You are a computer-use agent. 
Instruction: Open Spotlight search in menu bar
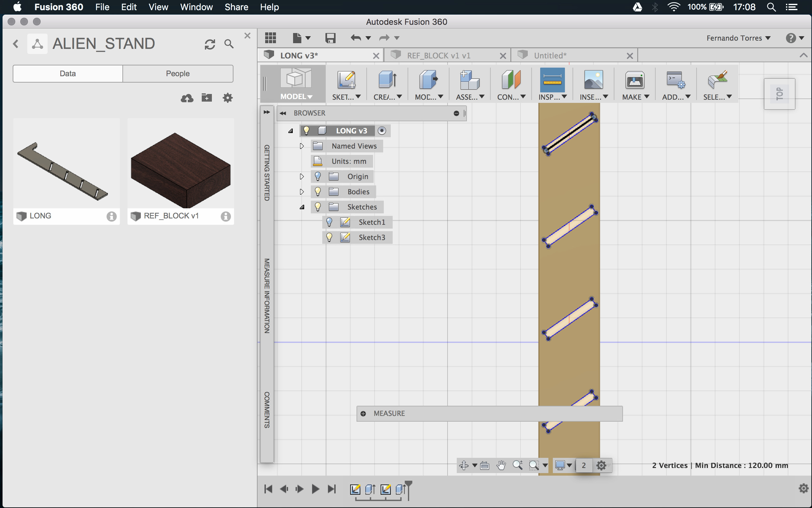[x=771, y=7]
